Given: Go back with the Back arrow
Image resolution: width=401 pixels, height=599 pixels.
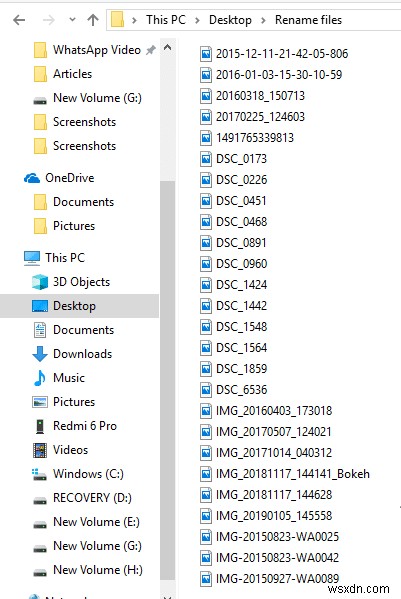Looking at the screenshot, I should click(x=19, y=20).
